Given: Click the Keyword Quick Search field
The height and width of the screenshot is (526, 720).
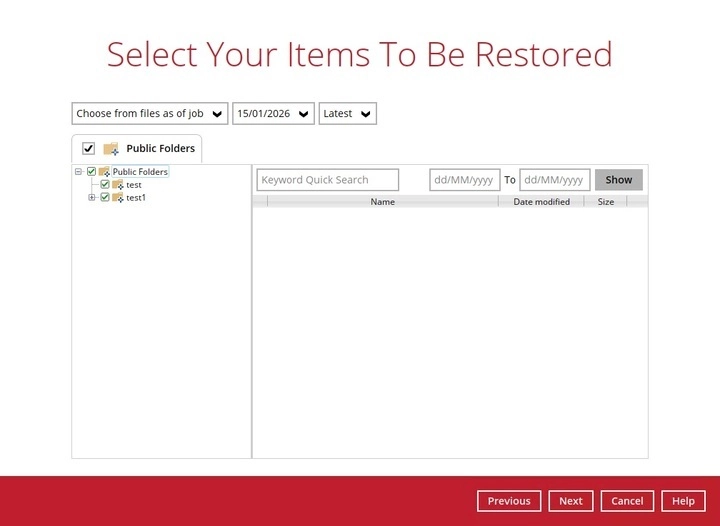Looking at the screenshot, I should click(x=328, y=180).
